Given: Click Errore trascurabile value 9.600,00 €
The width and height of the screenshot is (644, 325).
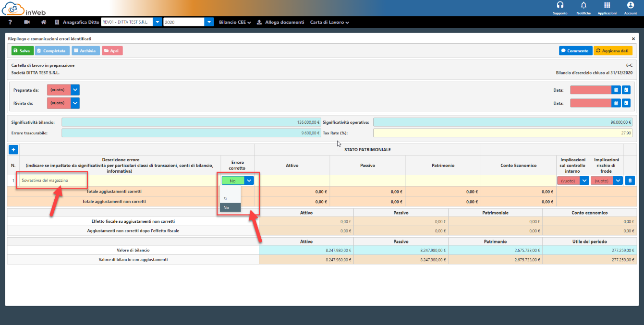Looking at the screenshot, I should (x=191, y=133).
